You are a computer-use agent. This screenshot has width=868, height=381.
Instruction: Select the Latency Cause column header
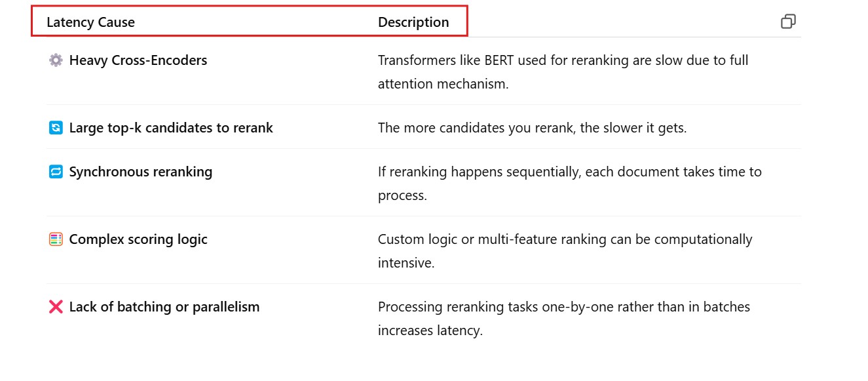tap(90, 22)
